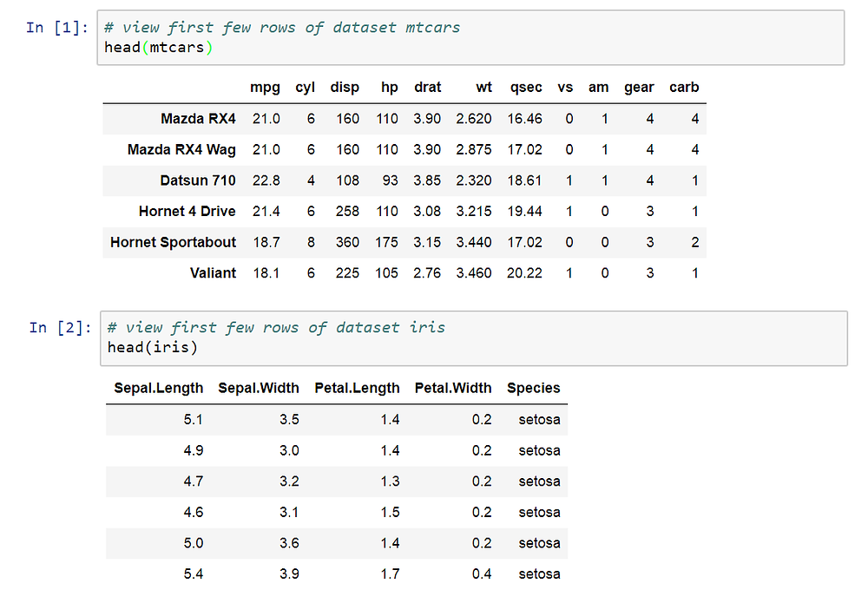Click the carb column header
The height and width of the screenshot is (616, 868).
coord(684,87)
